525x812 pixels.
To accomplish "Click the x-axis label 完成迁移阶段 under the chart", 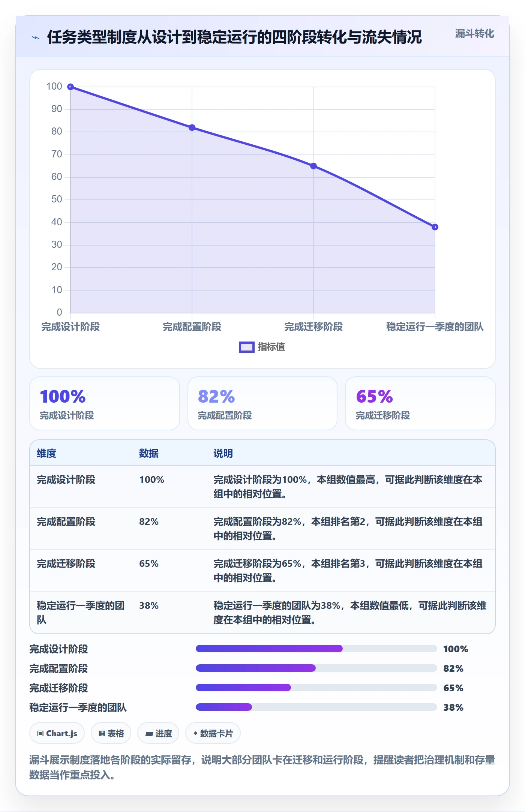I will 313,327.
